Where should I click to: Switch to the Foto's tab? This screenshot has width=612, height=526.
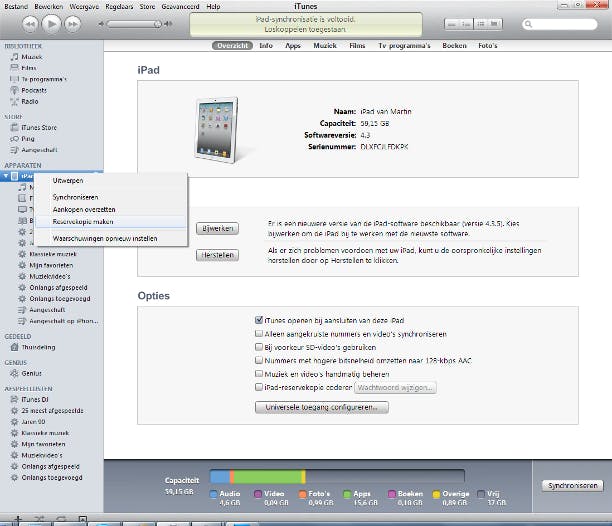[x=488, y=46]
